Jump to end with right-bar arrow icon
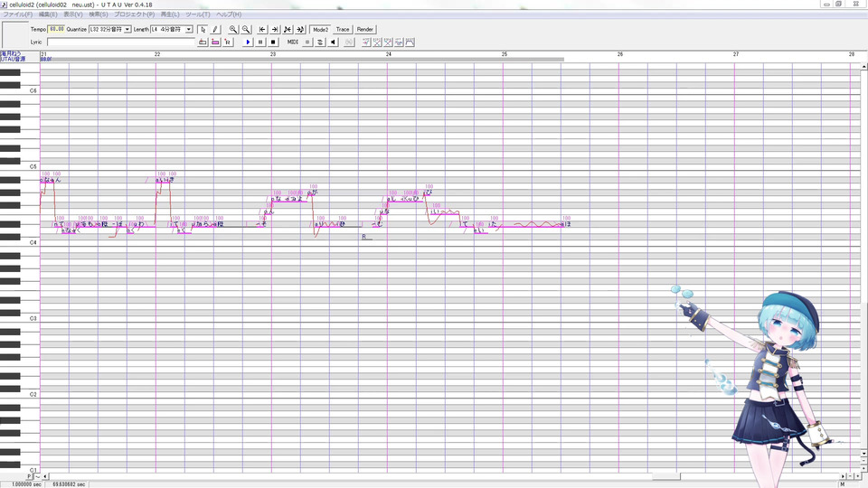The width and height of the screenshot is (868, 488). coord(275,29)
